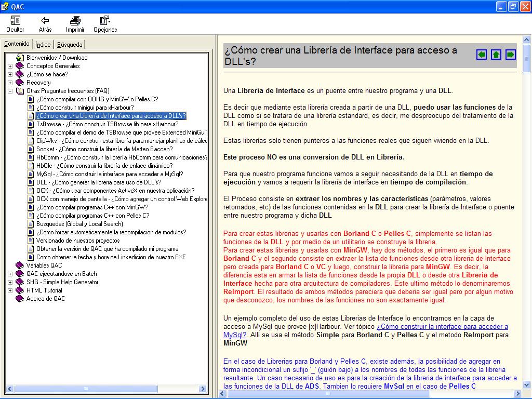Open Obtener la versión de QAC topic
Viewport: 532px width, 399px height.
point(107,249)
